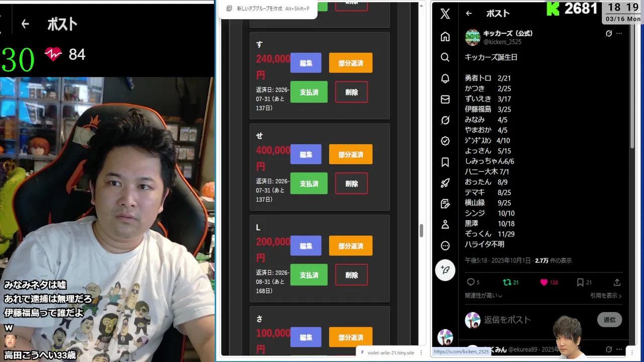Click the 240,000円 amount text
The width and height of the screenshot is (644, 362).
point(273,66)
